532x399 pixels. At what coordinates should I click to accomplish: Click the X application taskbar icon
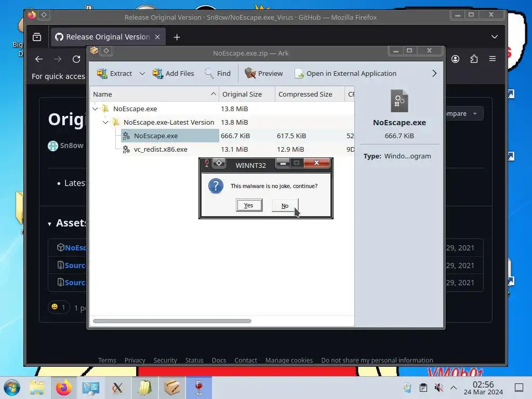tap(117, 388)
